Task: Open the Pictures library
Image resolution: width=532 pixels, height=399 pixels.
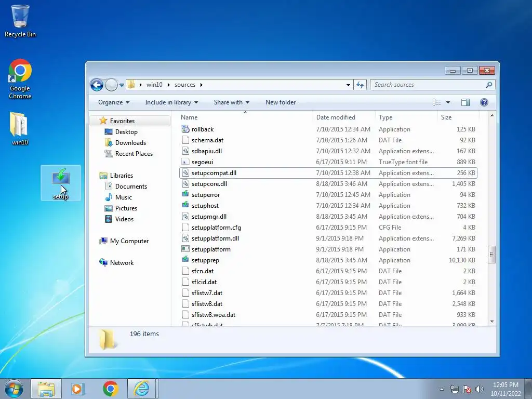Action: click(126, 208)
